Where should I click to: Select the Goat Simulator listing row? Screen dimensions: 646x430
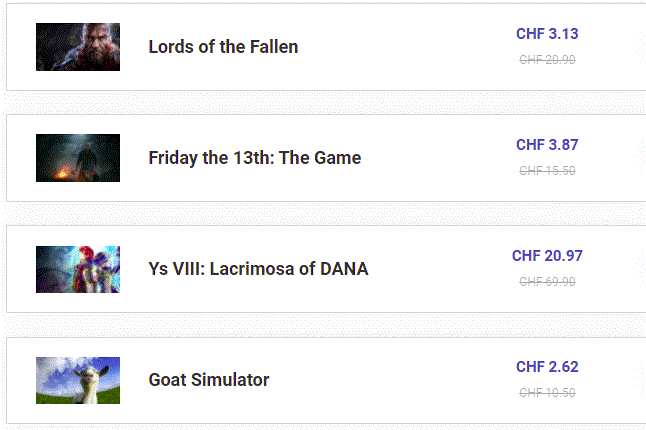click(x=326, y=380)
